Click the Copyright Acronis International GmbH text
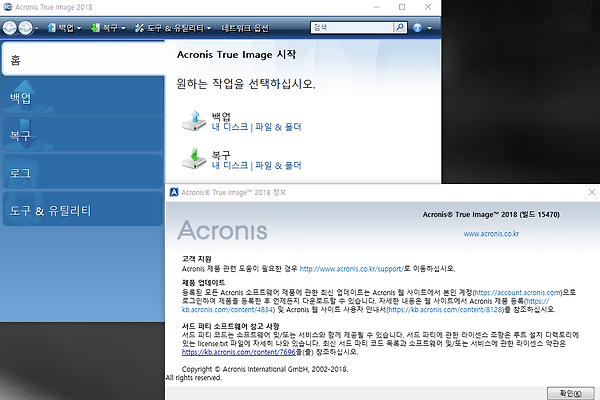The width and height of the screenshot is (600, 400). [x=265, y=369]
